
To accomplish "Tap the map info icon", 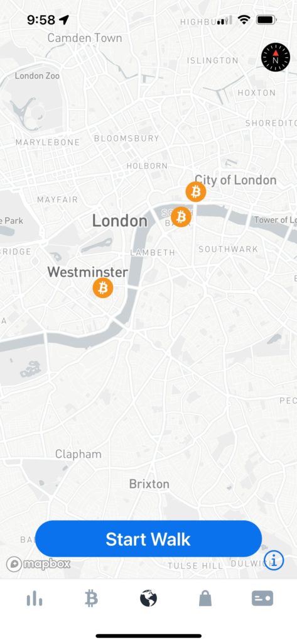I will [x=274, y=559].
